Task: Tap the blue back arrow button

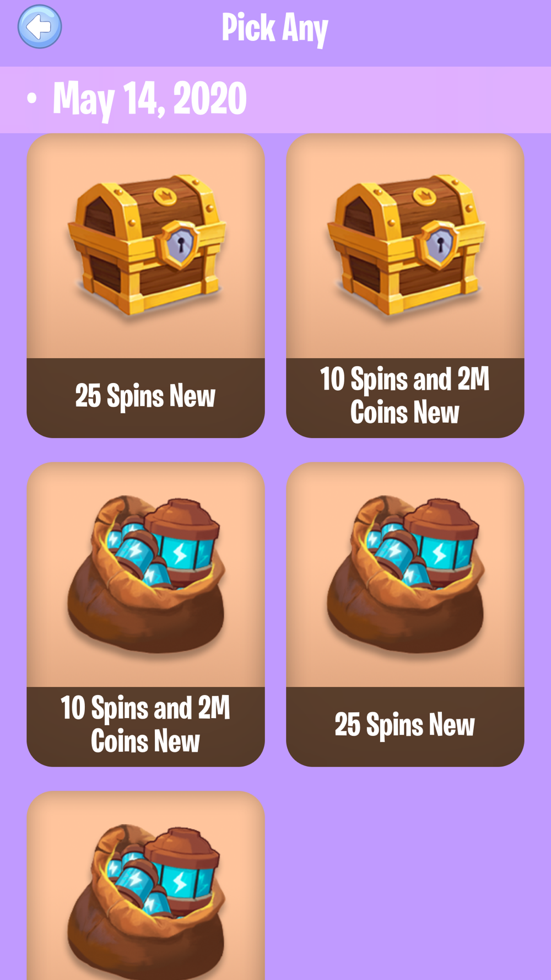Action: 40,26
